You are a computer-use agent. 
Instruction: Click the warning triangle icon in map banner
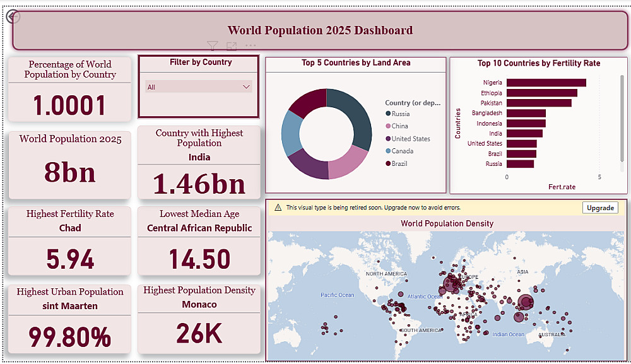coord(278,208)
